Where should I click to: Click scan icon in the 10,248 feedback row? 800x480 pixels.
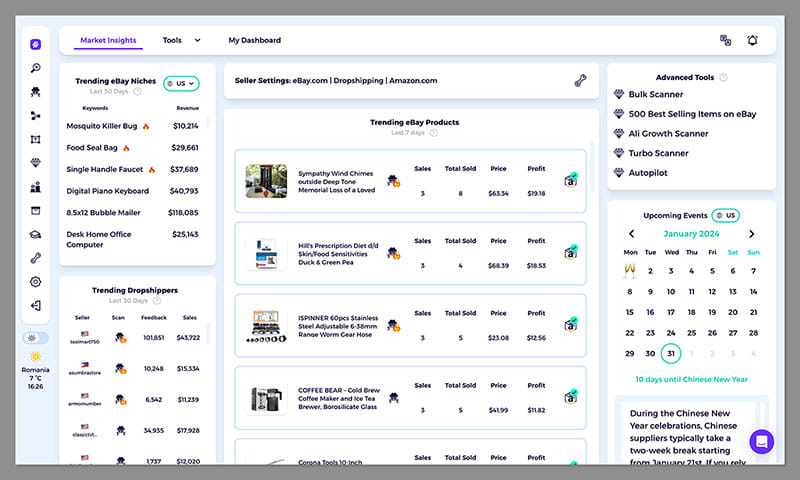click(x=120, y=368)
